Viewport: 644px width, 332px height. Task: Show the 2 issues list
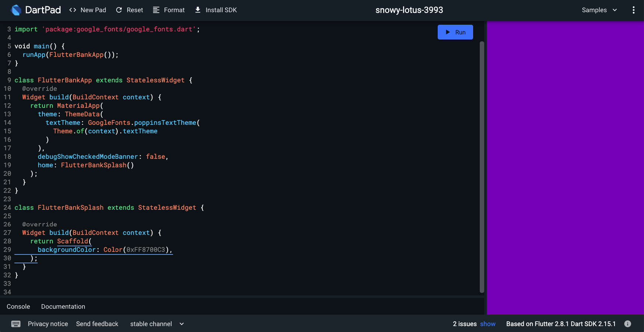click(x=488, y=324)
